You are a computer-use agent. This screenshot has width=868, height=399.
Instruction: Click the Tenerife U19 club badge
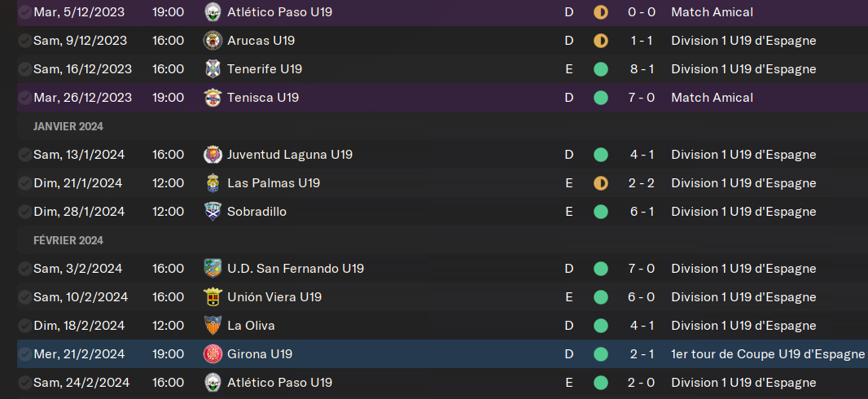[x=213, y=69]
